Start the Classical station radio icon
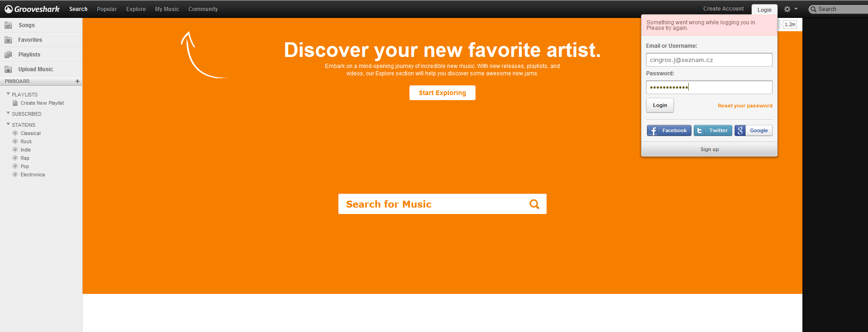Screen dimensions: 868x332 (x=15, y=133)
